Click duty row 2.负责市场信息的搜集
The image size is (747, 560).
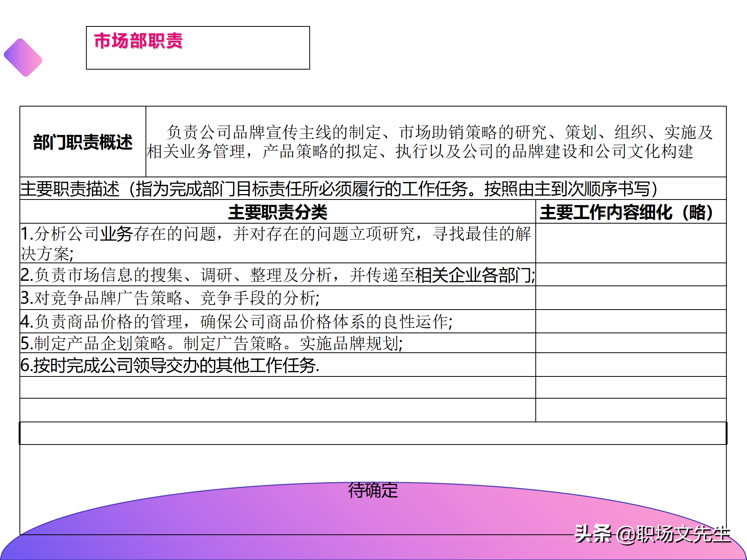(x=278, y=275)
